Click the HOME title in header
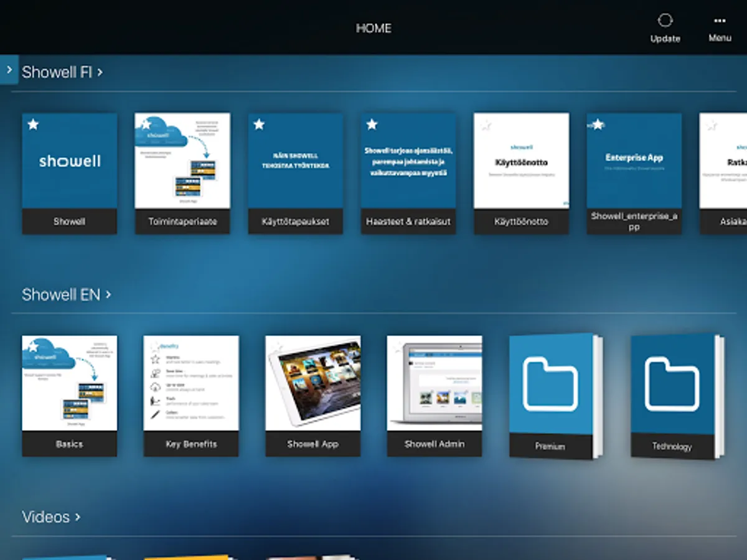The height and width of the screenshot is (560, 747). (374, 28)
